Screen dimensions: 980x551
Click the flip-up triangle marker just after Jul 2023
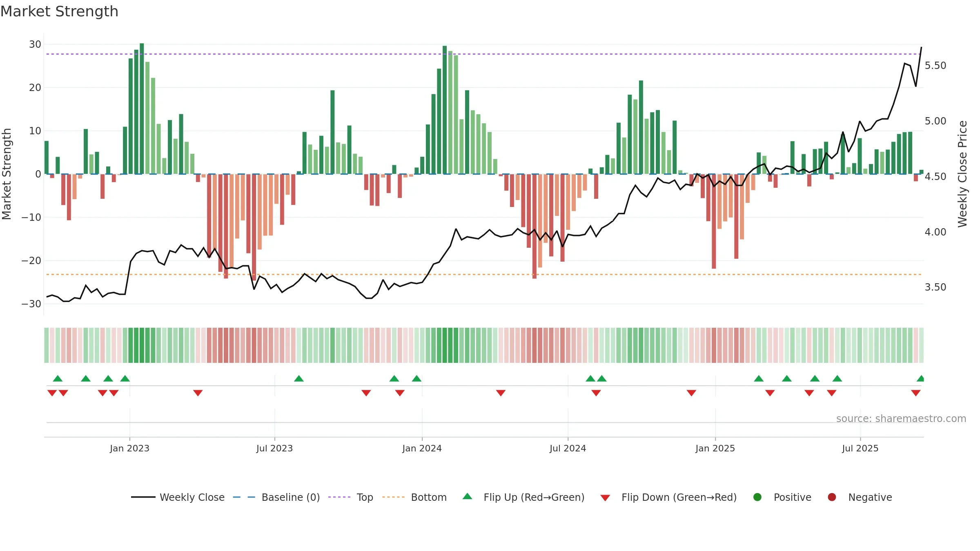pos(299,378)
